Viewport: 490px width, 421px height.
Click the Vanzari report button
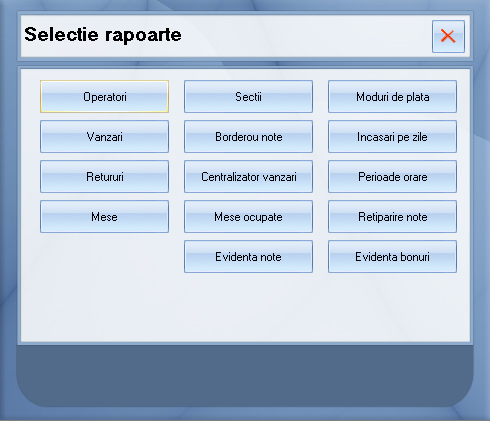[x=104, y=137]
